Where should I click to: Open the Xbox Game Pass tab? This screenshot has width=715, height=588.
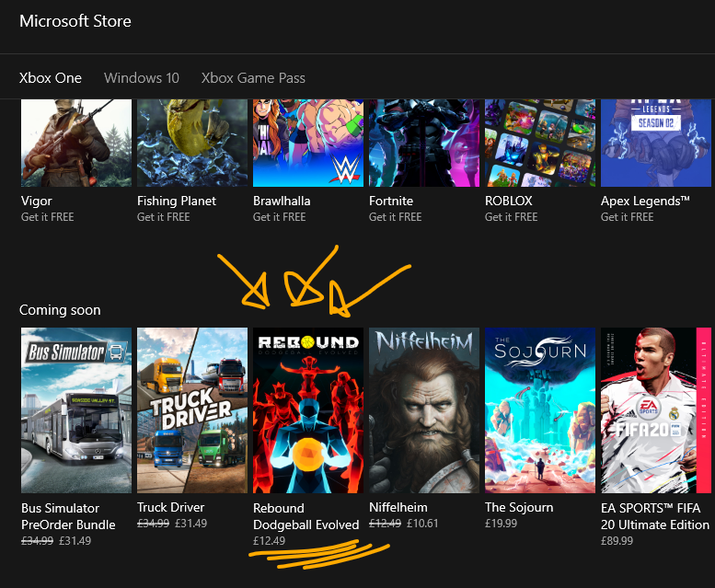pyautogui.click(x=253, y=78)
